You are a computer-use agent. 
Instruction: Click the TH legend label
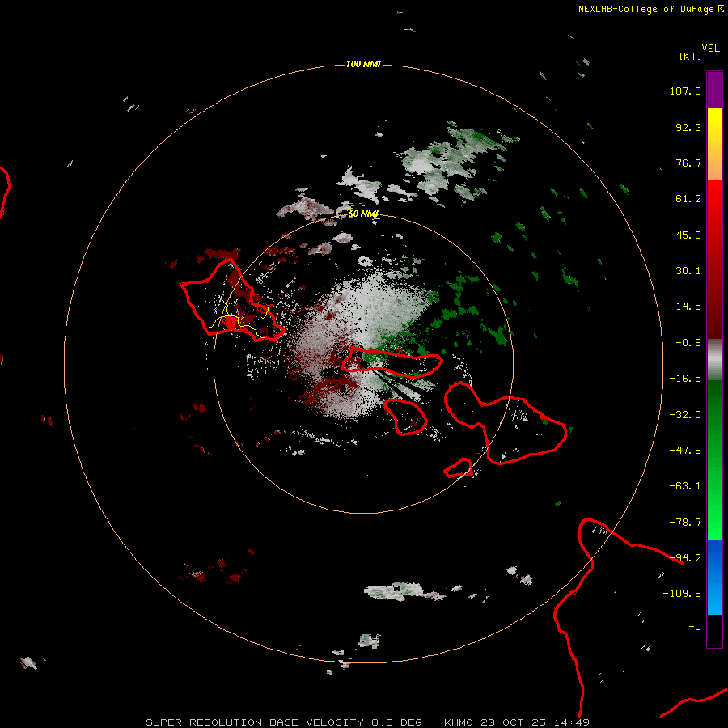coord(695,629)
